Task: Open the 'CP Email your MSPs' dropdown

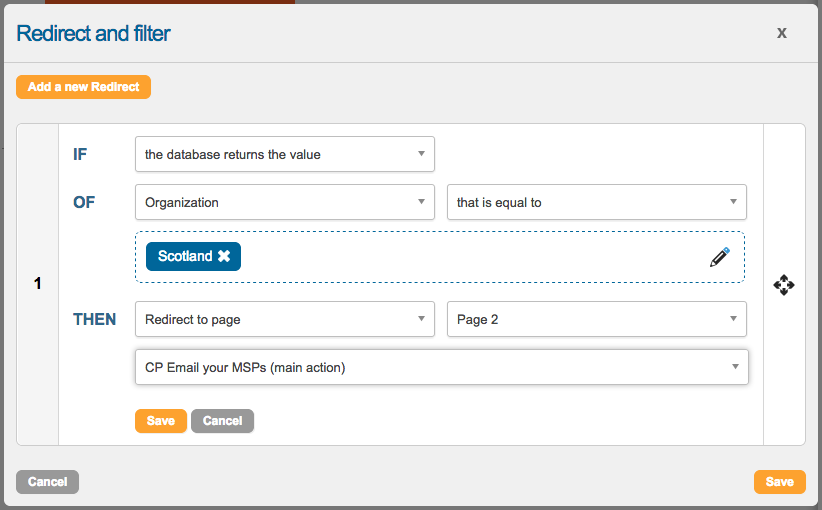Action: 441,367
